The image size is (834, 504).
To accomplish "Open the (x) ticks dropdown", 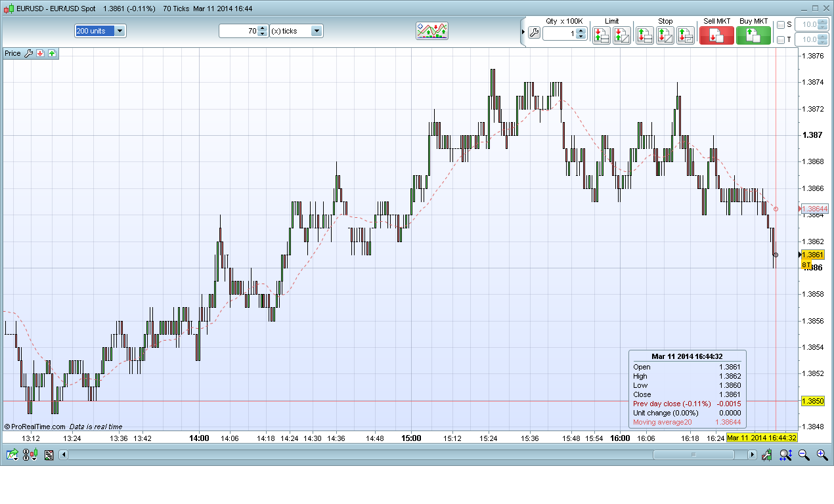I will coord(296,31).
